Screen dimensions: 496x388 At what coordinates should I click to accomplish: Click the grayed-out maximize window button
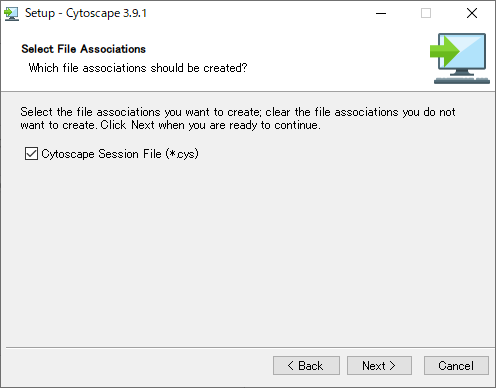tap(426, 13)
